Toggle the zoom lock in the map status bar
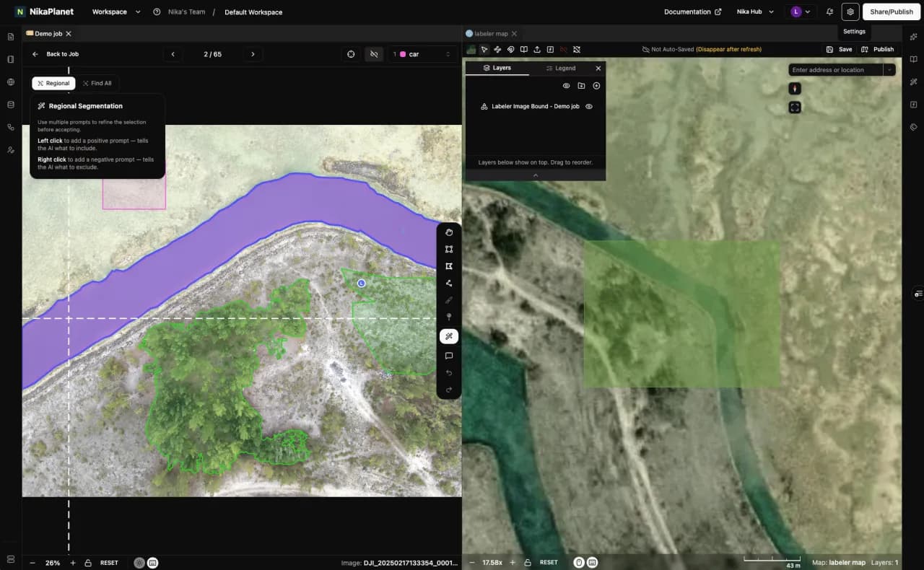 pos(528,563)
